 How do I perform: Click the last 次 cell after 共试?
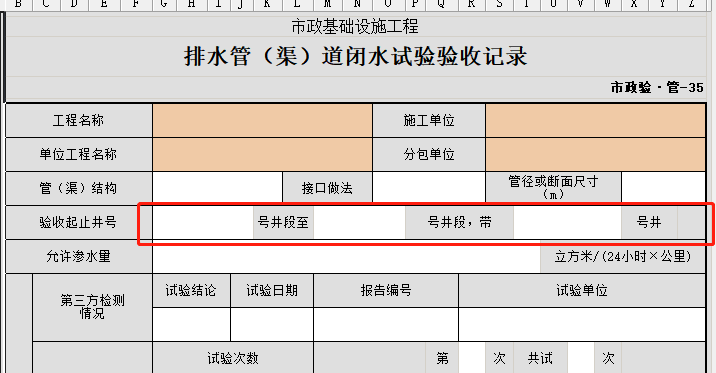pyautogui.click(x=608, y=358)
